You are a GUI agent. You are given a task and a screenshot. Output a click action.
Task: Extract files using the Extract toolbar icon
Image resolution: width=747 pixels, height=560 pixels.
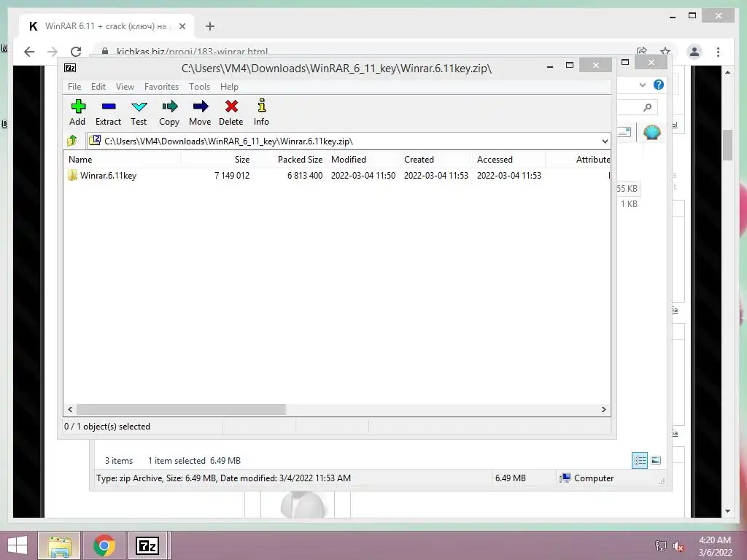(108, 112)
